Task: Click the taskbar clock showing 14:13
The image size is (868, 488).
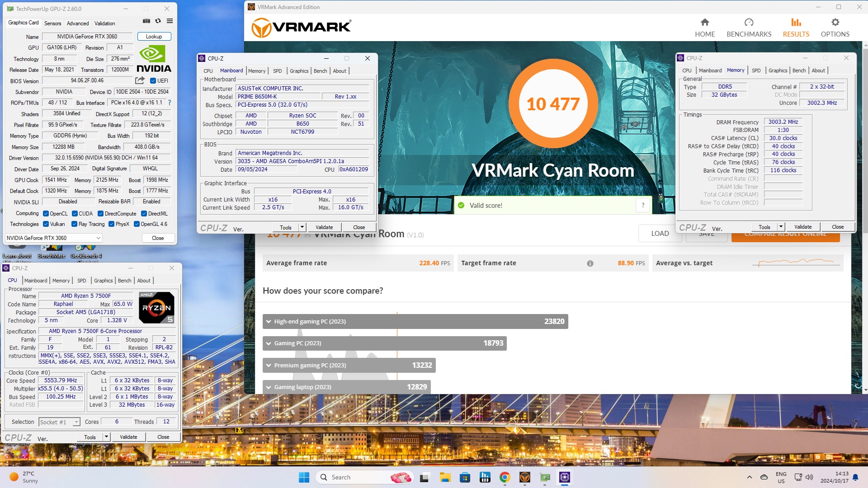Action: pyautogui.click(x=835, y=477)
